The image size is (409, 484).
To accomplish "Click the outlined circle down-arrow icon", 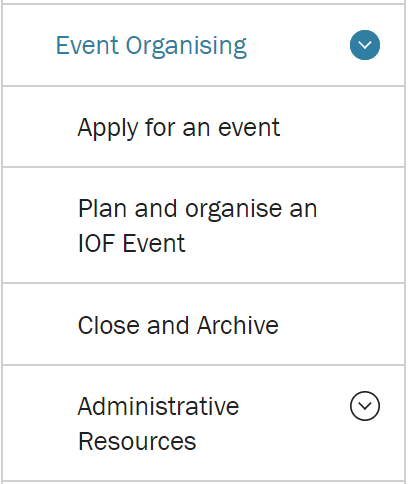I will (365, 406).
